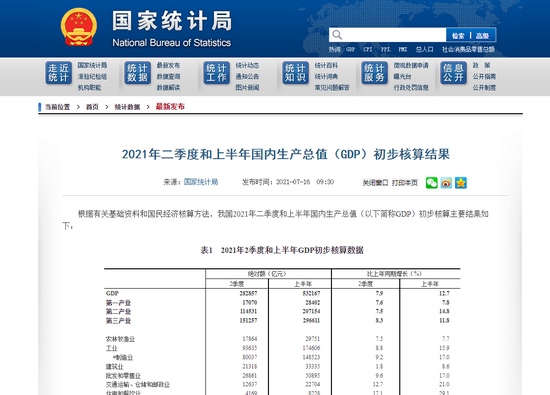
Task: Open the 国家统计局 link under 走近统计
Action: click(92, 65)
